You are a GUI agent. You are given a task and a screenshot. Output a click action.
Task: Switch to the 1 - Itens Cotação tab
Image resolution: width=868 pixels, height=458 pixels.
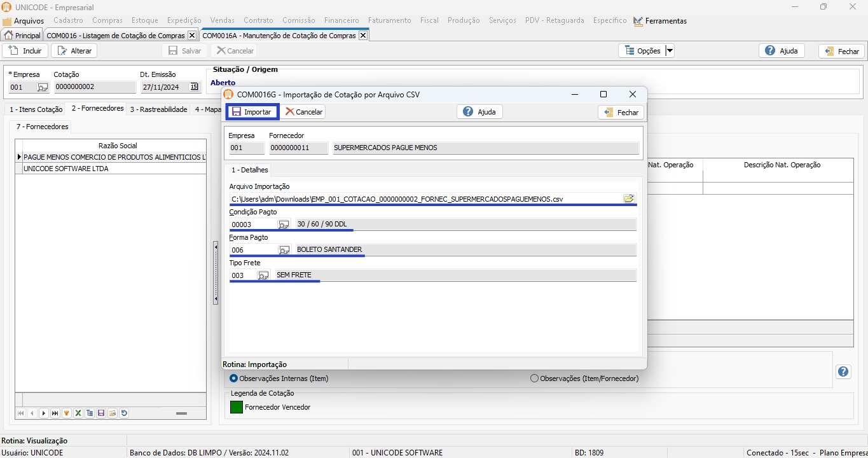[36, 109]
